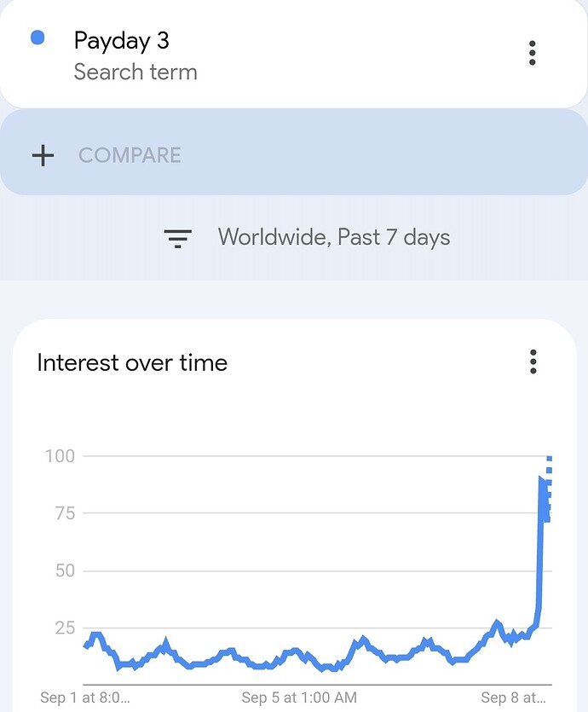588x712 pixels.
Task: Click the 25 gridline value label
Action: 65,628
